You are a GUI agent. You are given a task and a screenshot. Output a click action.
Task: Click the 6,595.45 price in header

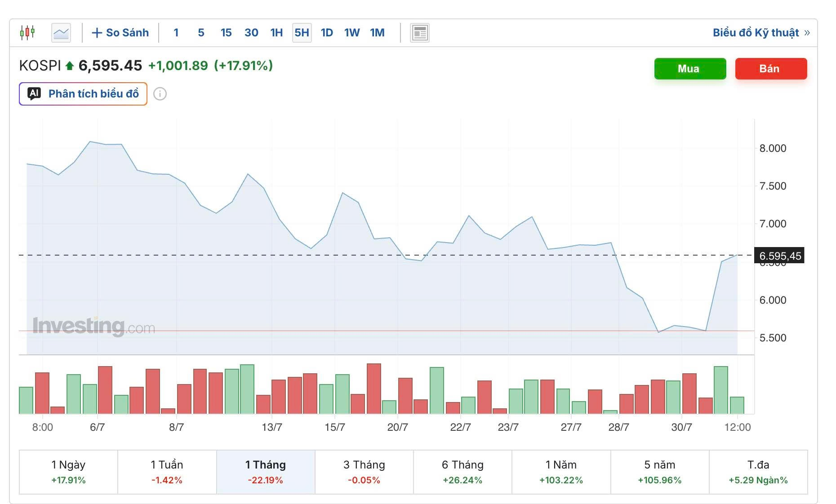pos(110,66)
